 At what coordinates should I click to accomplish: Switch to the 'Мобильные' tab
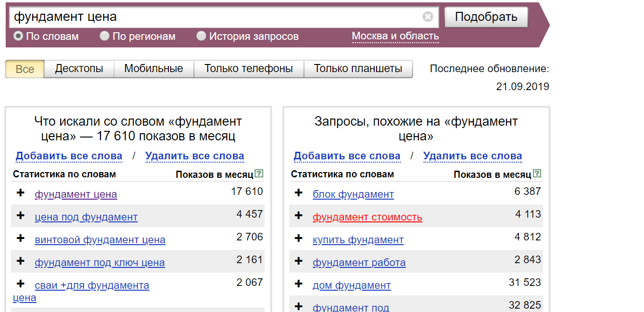154,69
